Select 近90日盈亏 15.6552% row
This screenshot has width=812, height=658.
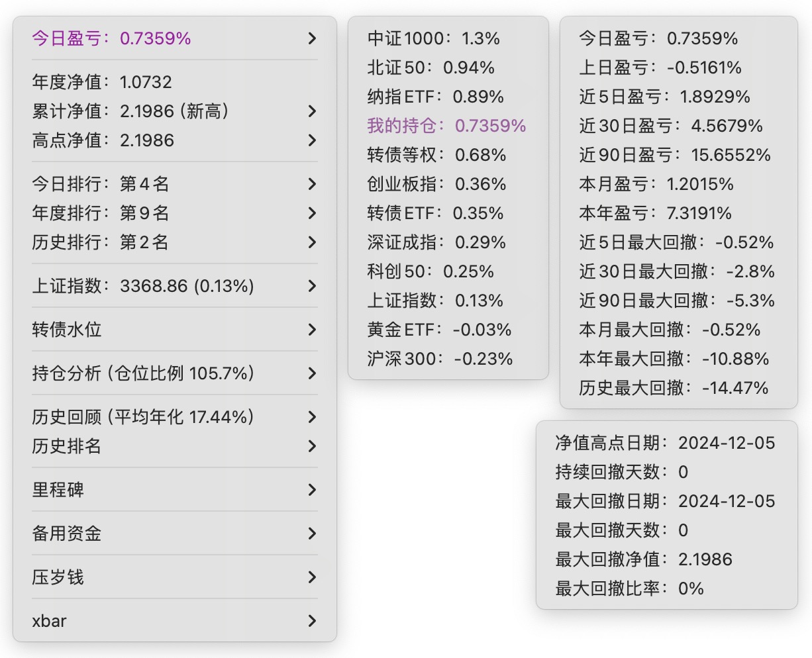tap(674, 155)
